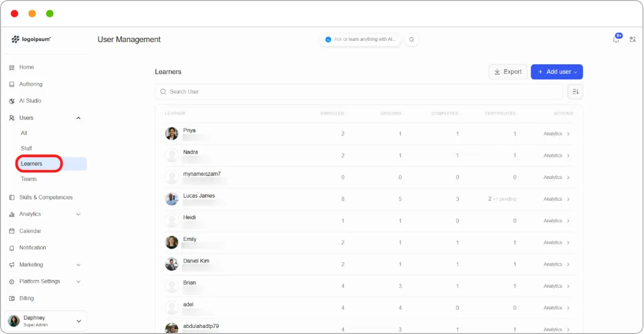Image resolution: width=644 pixels, height=334 pixels.
Task: Click the Analytics bar chart icon
Action: pyautogui.click(x=11, y=214)
